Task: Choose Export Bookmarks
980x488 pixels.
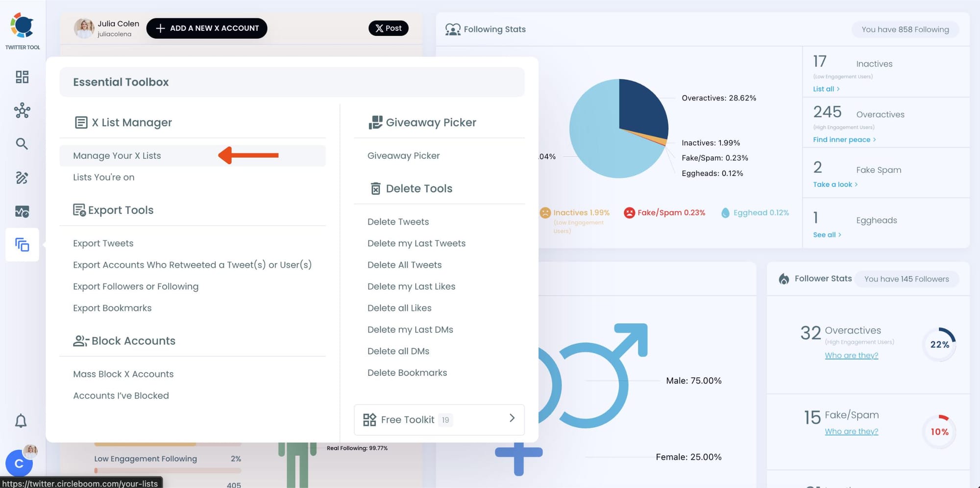Action: [112, 308]
